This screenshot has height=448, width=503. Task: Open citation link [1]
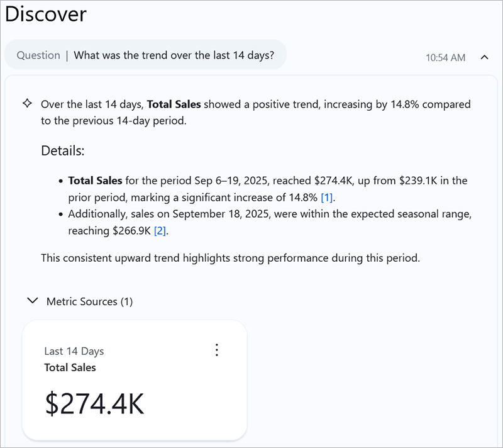coord(326,197)
